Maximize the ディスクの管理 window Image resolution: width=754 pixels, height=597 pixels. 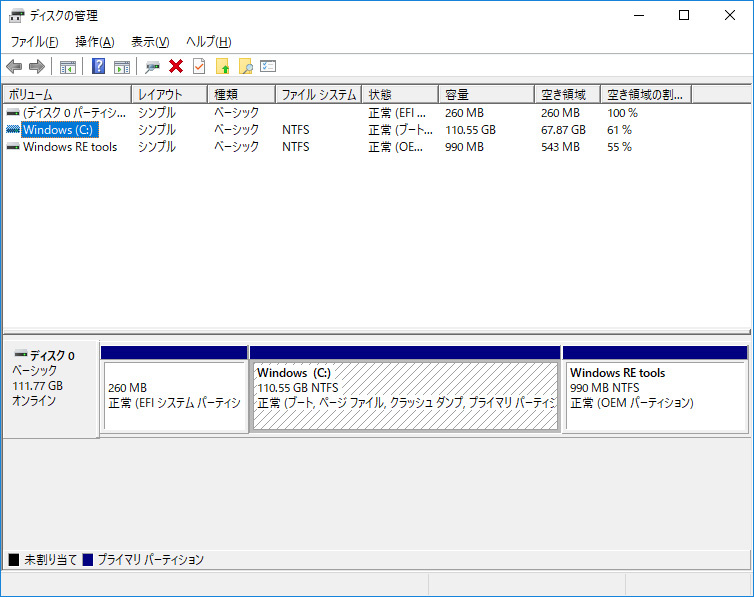pyautogui.click(x=684, y=15)
